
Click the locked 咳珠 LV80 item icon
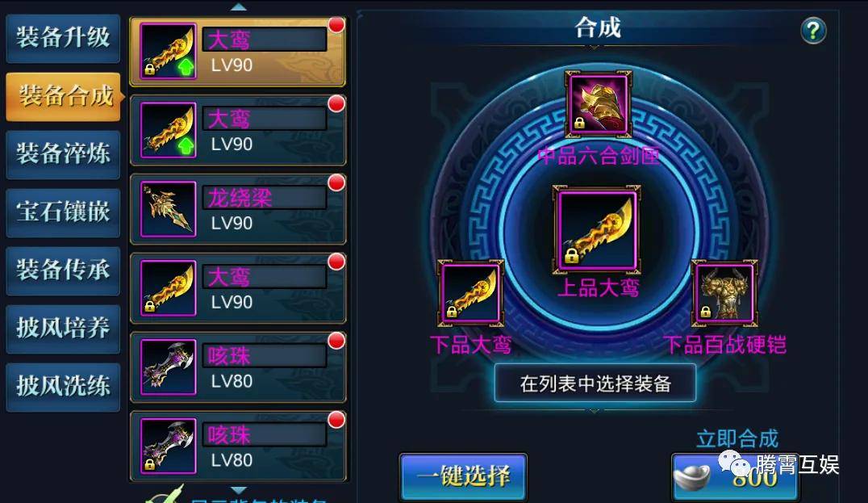(x=169, y=446)
